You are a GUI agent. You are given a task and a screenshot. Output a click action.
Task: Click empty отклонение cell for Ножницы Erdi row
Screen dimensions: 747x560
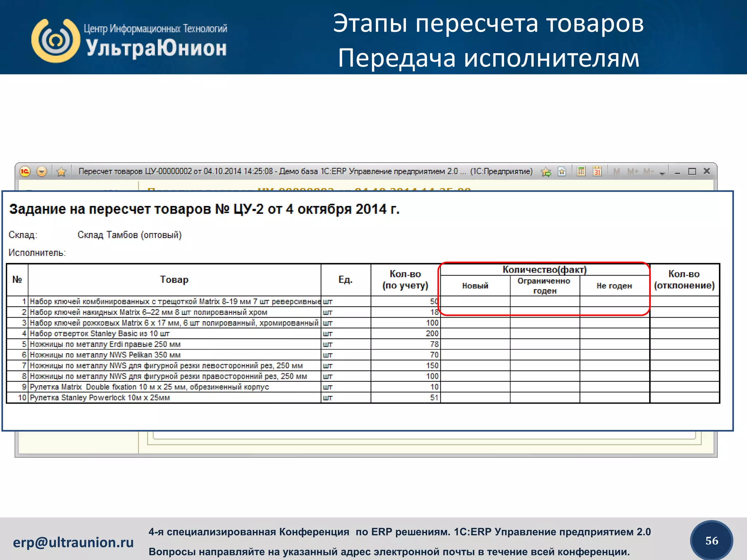point(684,344)
